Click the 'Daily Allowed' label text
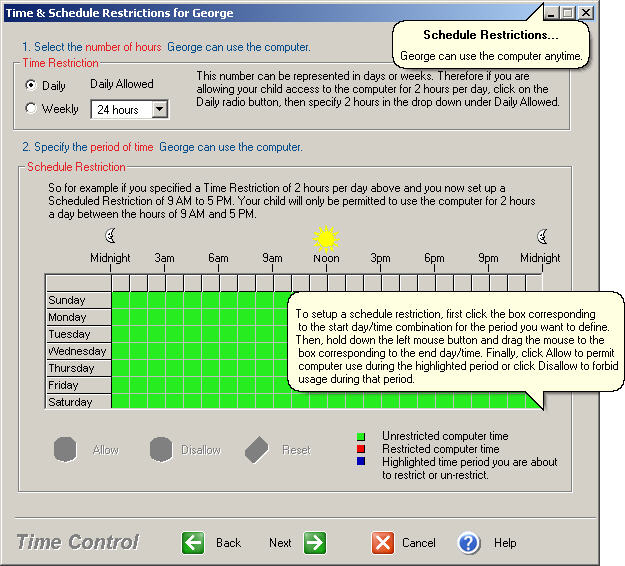Screen dimensions: 625x566 click(122, 84)
